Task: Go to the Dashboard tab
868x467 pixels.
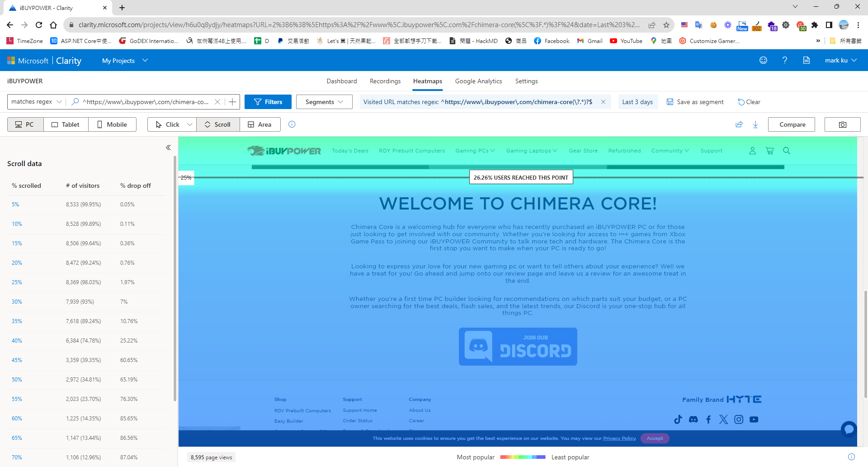Action: pos(342,81)
